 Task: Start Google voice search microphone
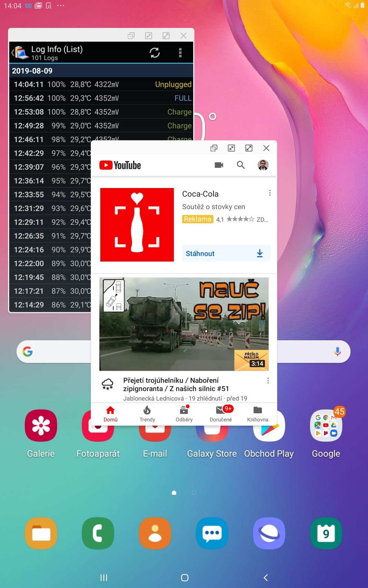tap(337, 351)
